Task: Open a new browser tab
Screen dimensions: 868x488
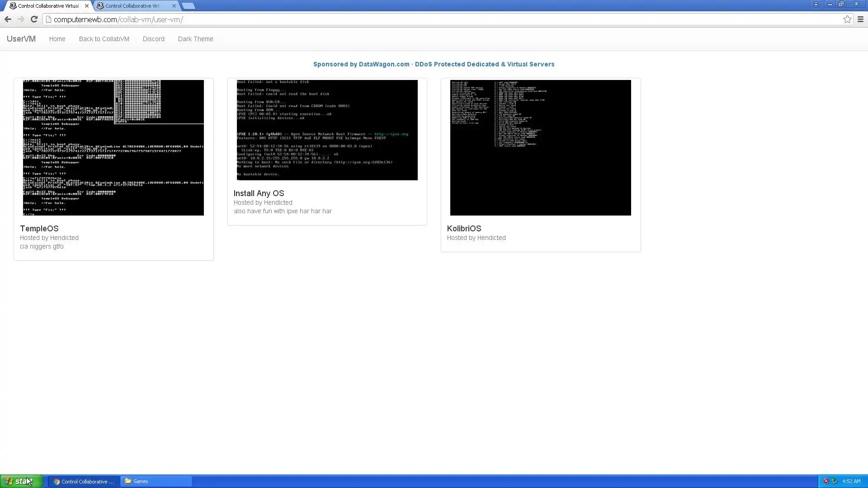Action: [189, 6]
